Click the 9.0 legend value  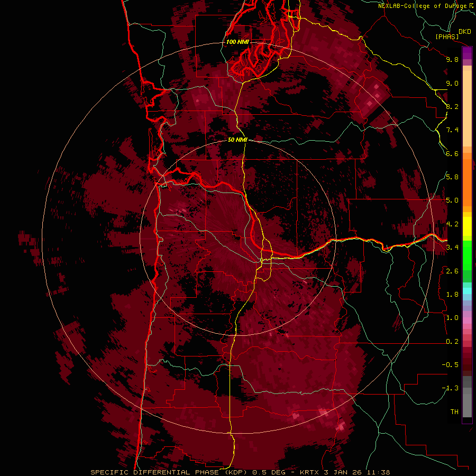(452, 83)
